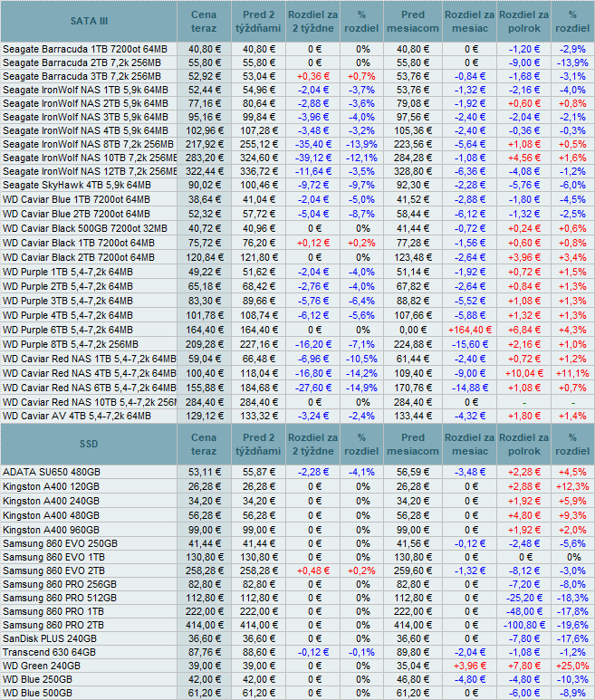The height and width of the screenshot is (700, 595).
Task: Select row Seagate Barracuda 2TB 7,2k 256MB
Action: pyautogui.click(x=297, y=62)
